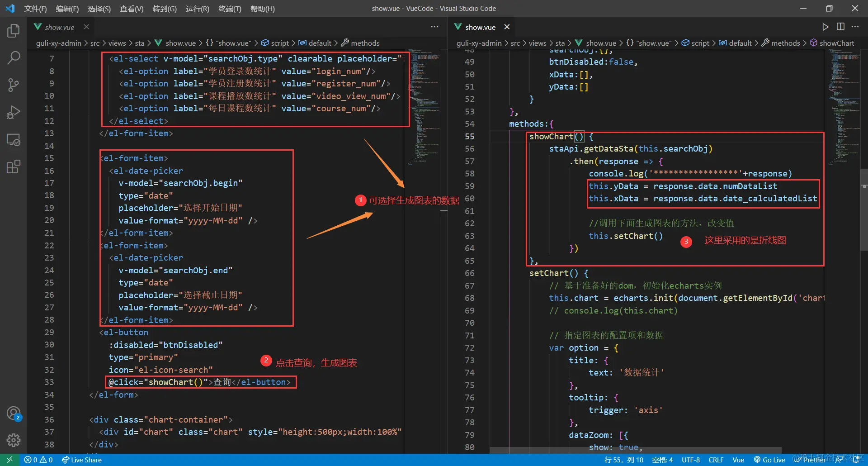Click right editor vertical scrollbar
This screenshot has width=868, height=466.
pyautogui.click(x=864, y=210)
